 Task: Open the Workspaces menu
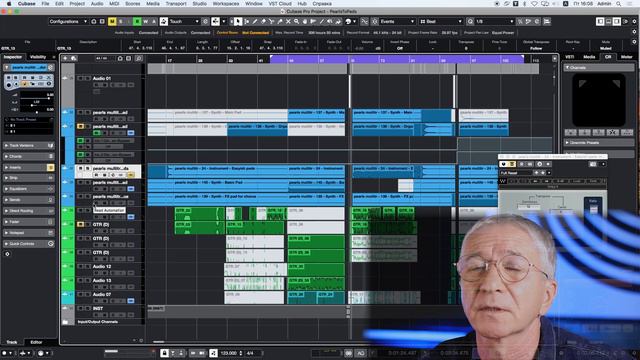click(x=226, y=4)
